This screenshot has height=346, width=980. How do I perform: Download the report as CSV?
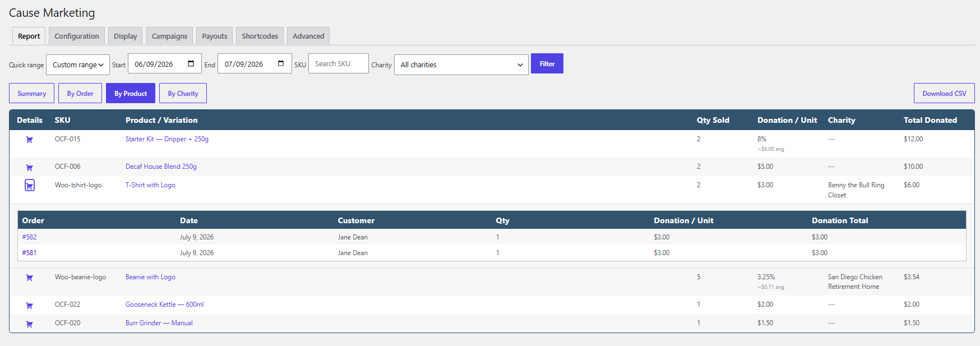944,93
